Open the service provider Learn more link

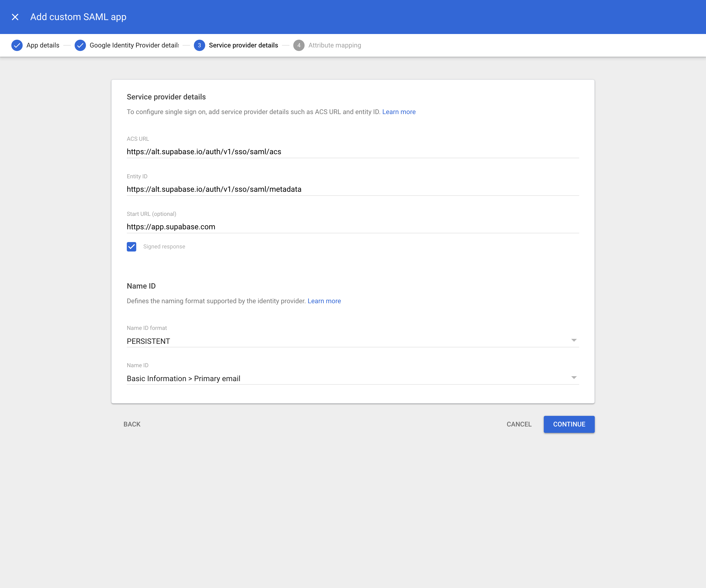(x=399, y=112)
